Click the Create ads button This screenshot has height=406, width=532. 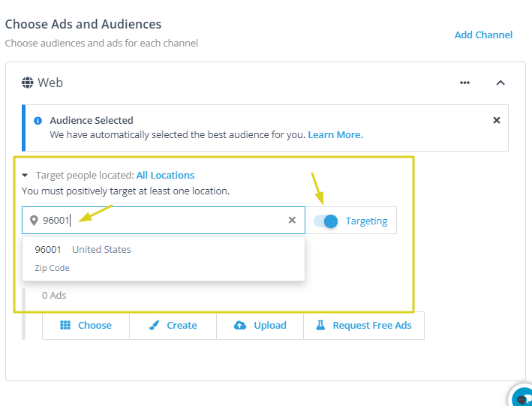pos(173,326)
